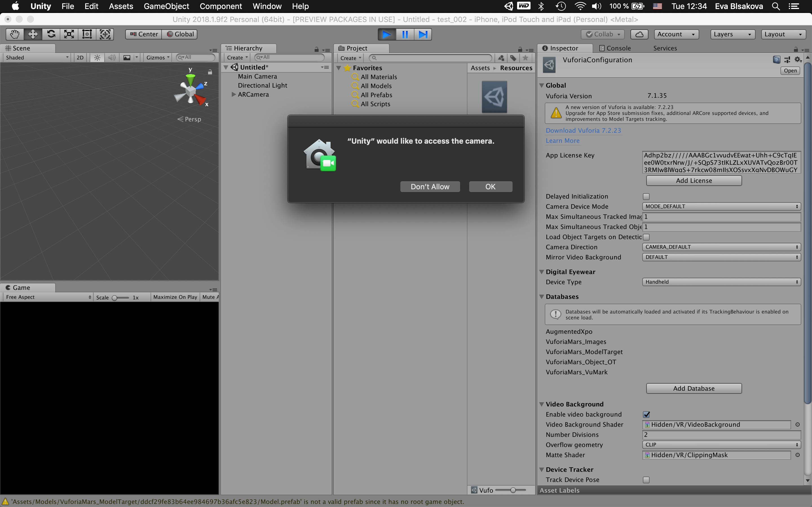Toggle scene lighting sun icon

(97, 58)
